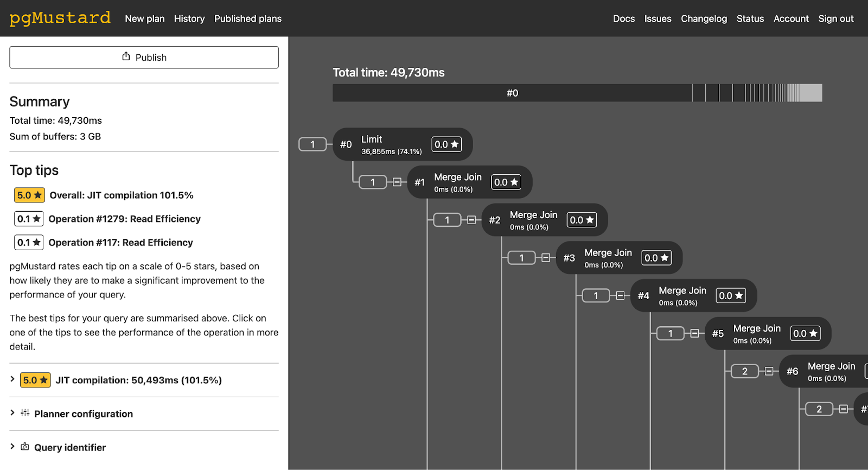Click the pgMustard logo
868x470 pixels.
(x=60, y=18)
